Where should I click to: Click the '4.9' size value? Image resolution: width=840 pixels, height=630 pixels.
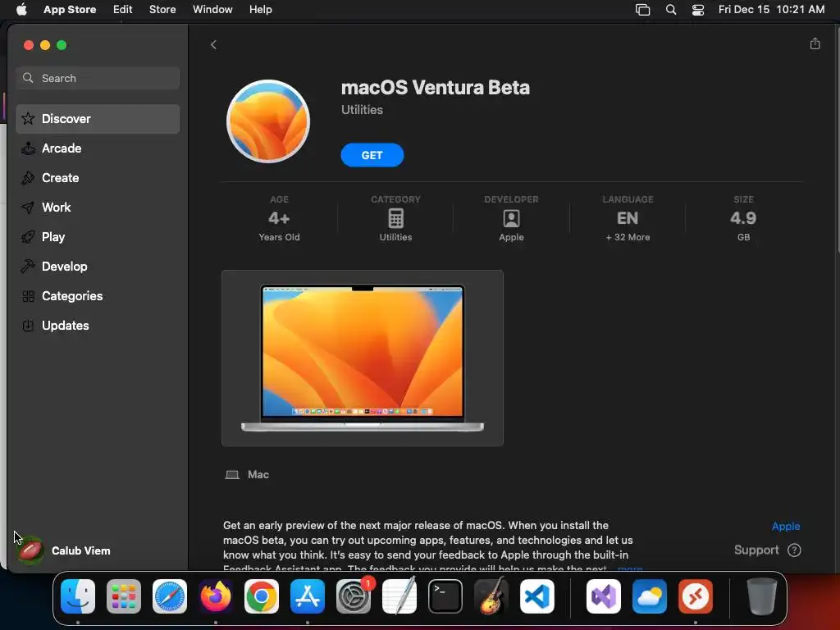tap(743, 218)
